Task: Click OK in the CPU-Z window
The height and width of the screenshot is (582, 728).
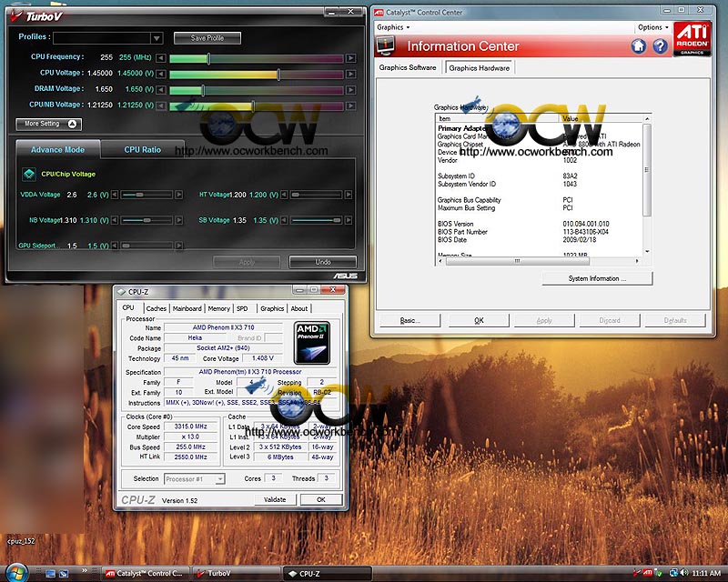Action: click(321, 500)
